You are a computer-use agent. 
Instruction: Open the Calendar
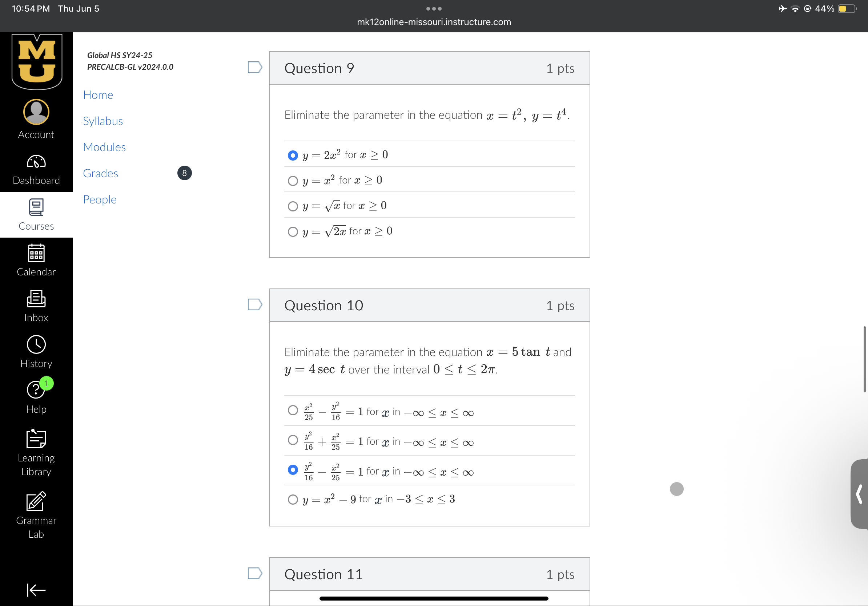click(36, 259)
